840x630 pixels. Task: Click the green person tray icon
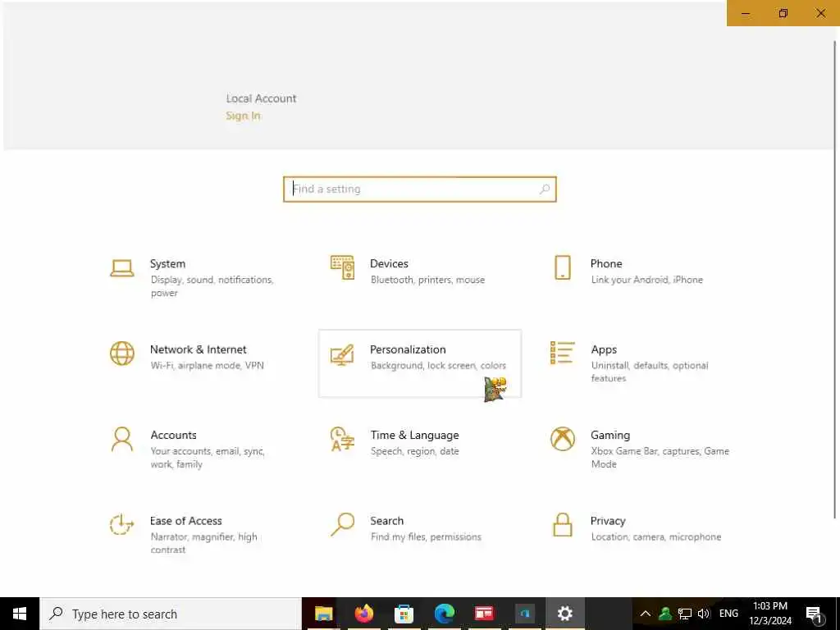[x=664, y=614]
